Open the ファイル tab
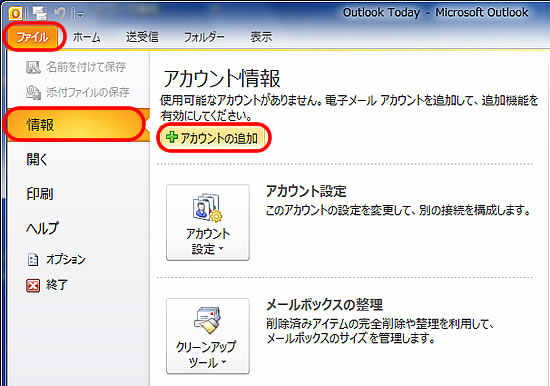 click(x=33, y=37)
